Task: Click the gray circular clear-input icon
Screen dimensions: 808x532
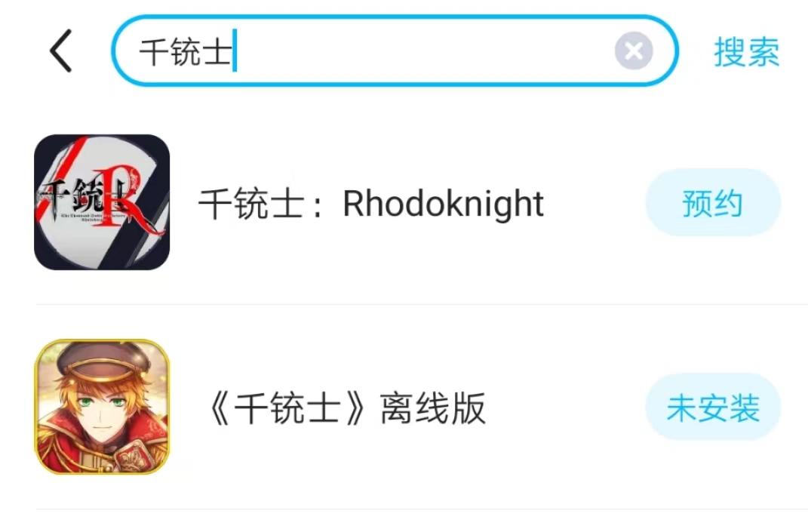Action: [634, 51]
